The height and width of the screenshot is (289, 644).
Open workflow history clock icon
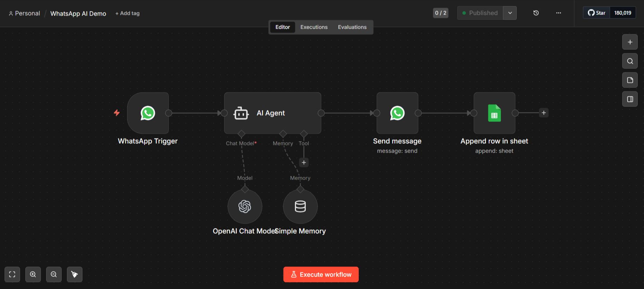coord(536,13)
